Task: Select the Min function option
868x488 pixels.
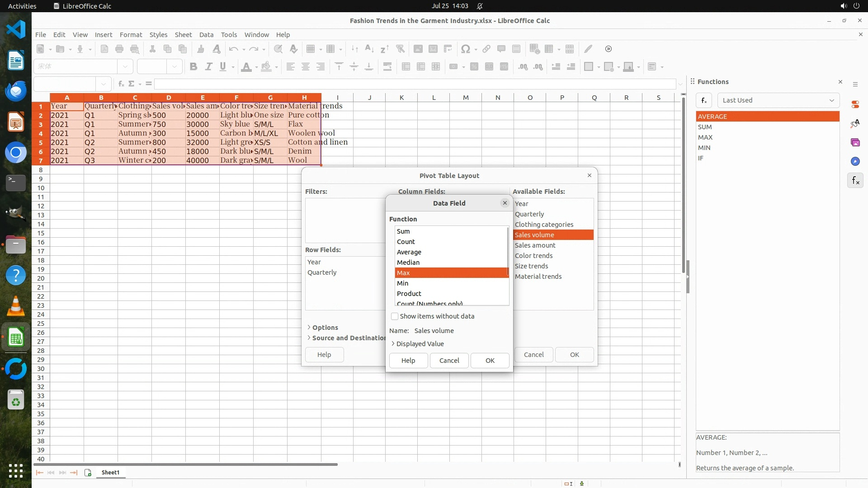Action: [x=402, y=283]
